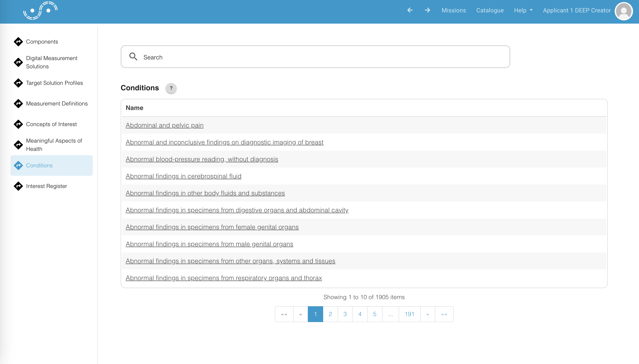Screen dimensions: 639x364
Task: Open findings from other organs, systems and tissues
Action: tap(230, 261)
